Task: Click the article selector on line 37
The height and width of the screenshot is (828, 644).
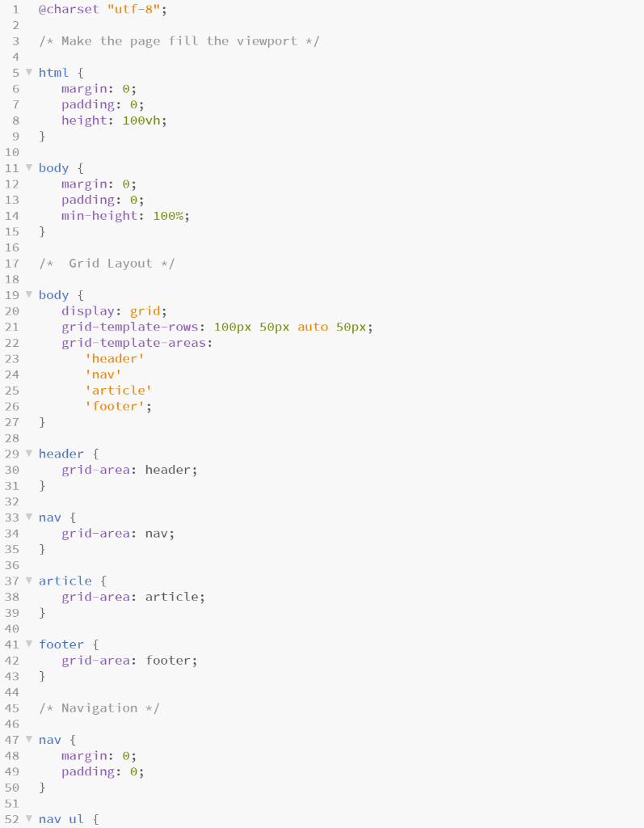Action: [x=65, y=581]
